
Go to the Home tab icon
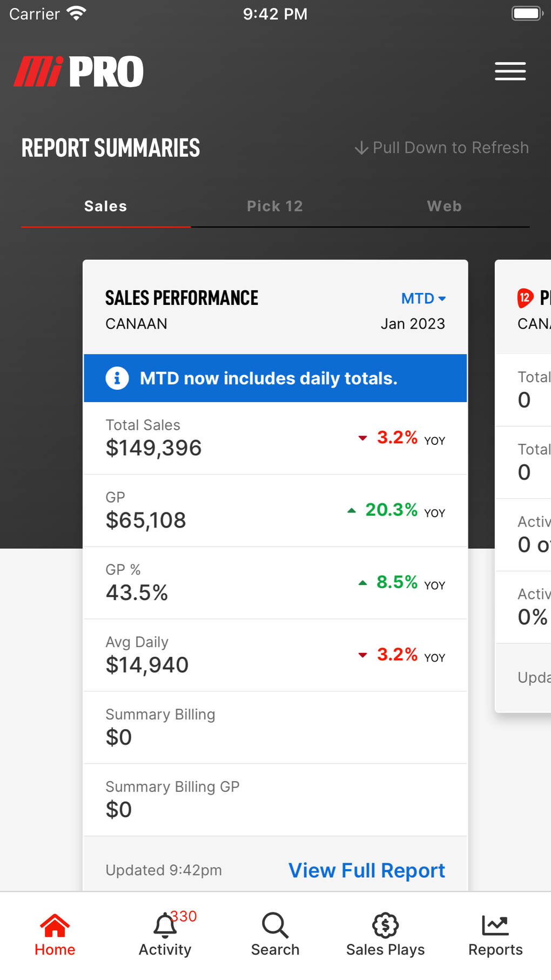pos(55,925)
